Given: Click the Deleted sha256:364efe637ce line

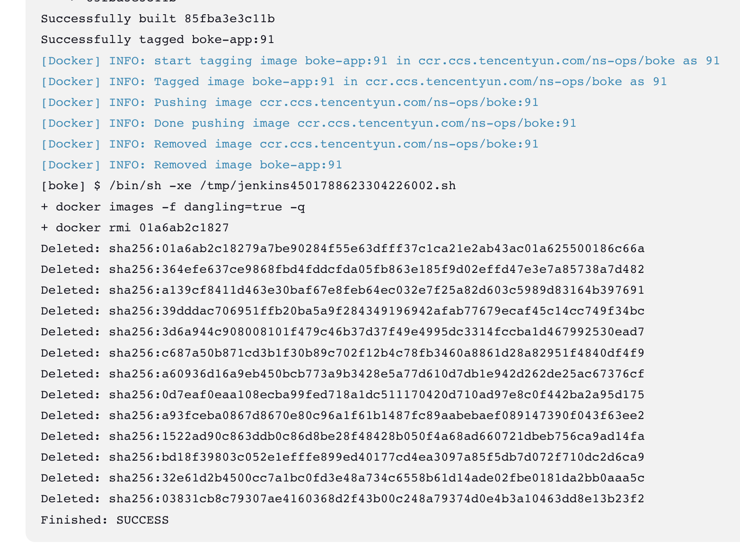Looking at the screenshot, I should 343,270.
